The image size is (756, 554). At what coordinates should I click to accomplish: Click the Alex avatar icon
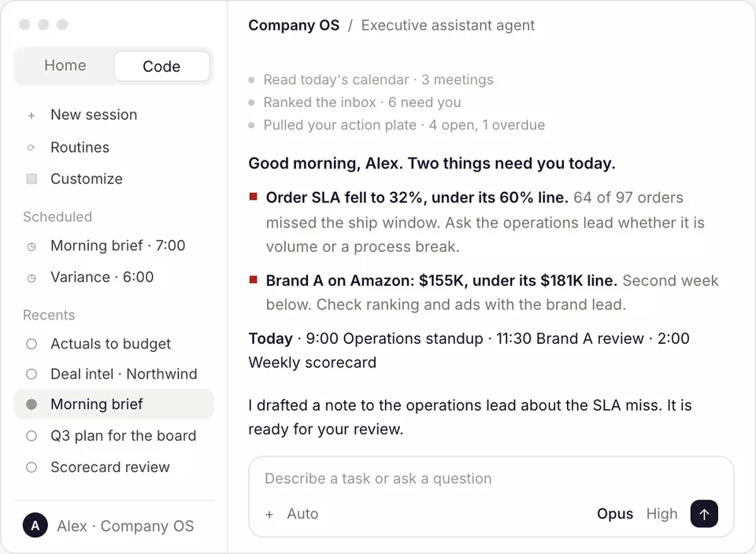click(x=35, y=526)
